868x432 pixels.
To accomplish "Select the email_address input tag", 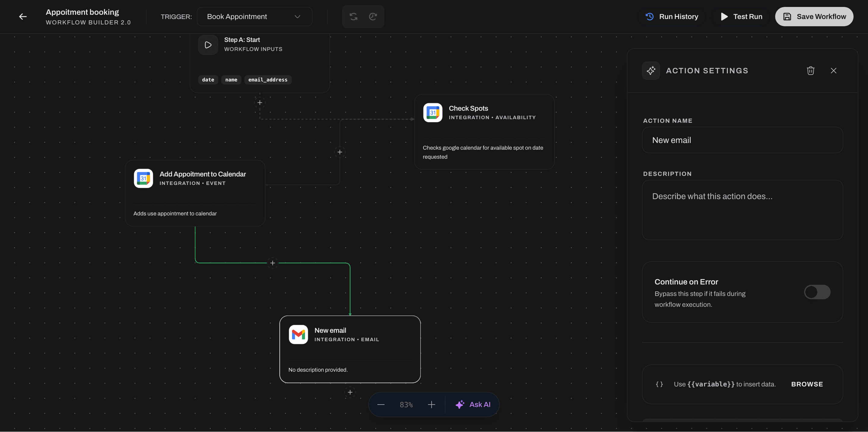I will (x=268, y=80).
